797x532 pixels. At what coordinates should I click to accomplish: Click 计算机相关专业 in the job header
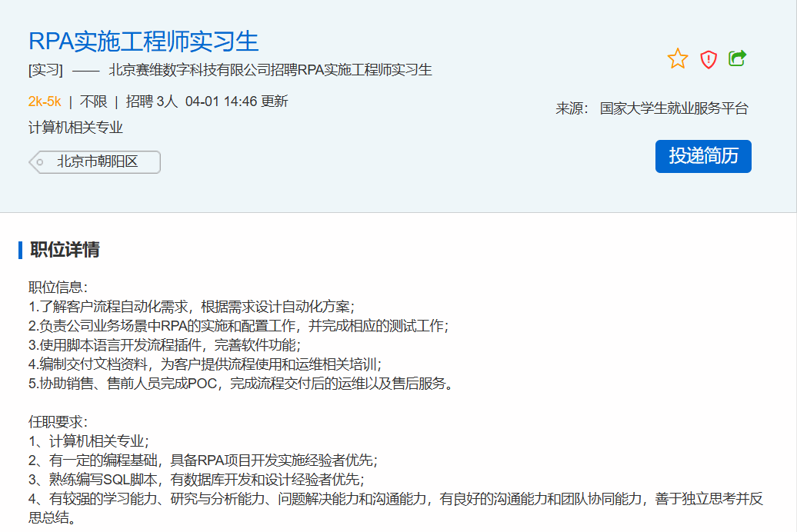(75, 128)
